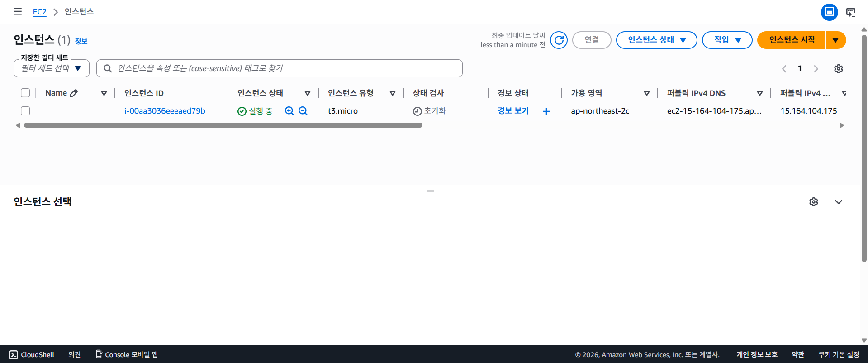Sort by 퍼블릭 IPv4 address column arrow
The height and width of the screenshot is (363, 868).
point(844,93)
